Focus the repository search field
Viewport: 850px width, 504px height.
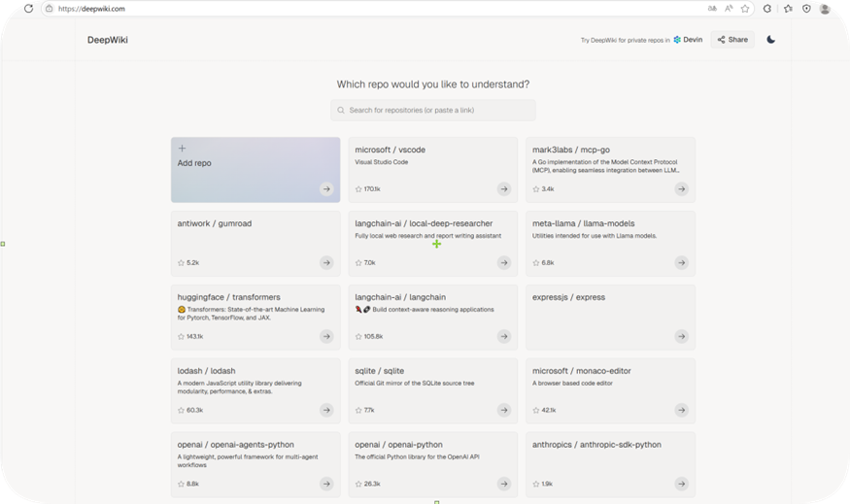[433, 110]
